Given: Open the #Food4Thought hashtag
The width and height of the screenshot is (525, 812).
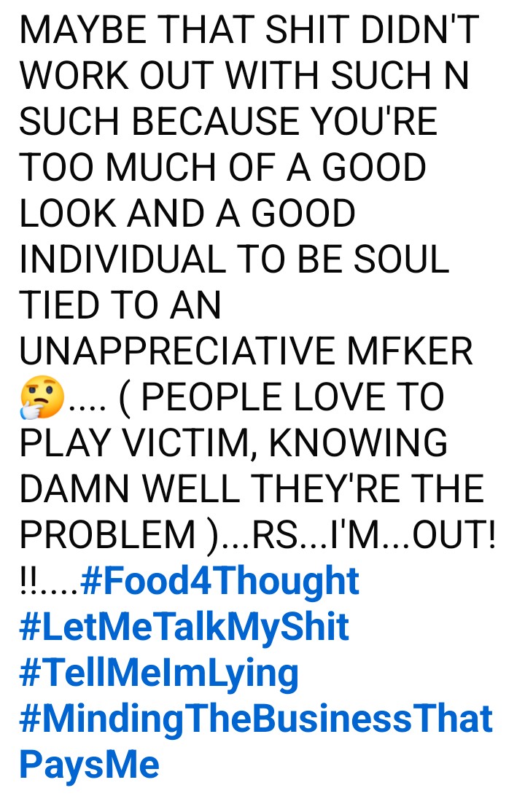Looking at the screenshot, I should point(219,581).
